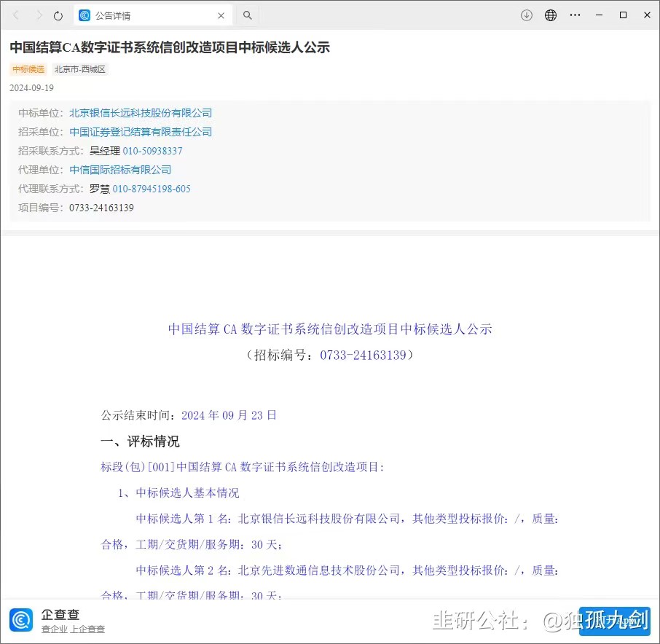The image size is (660, 644).
Task: Click the 招采单位 label
Action: coord(41,132)
